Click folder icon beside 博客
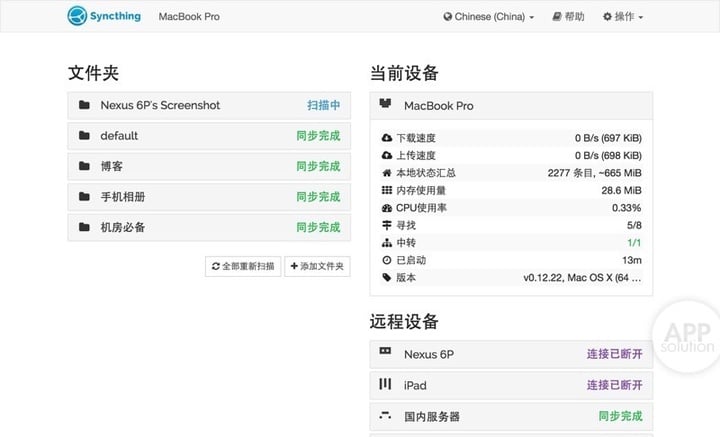The image size is (720, 437). point(84,166)
